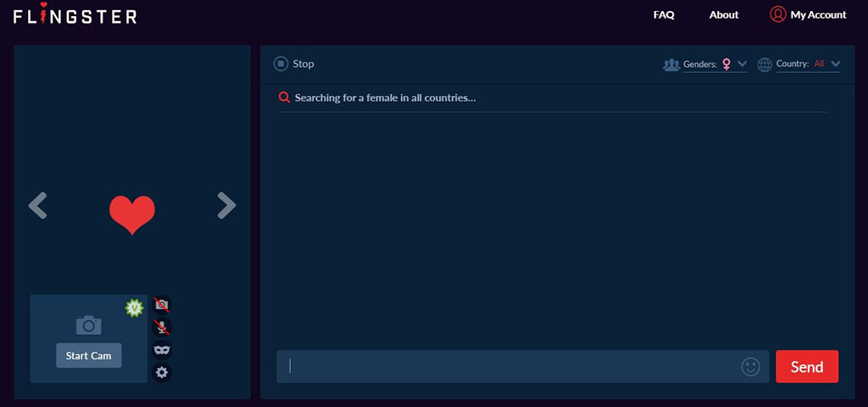The height and width of the screenshot is (407, 868).
Task: Expand the Country dropdown arrow
Action: pos(836,64)
